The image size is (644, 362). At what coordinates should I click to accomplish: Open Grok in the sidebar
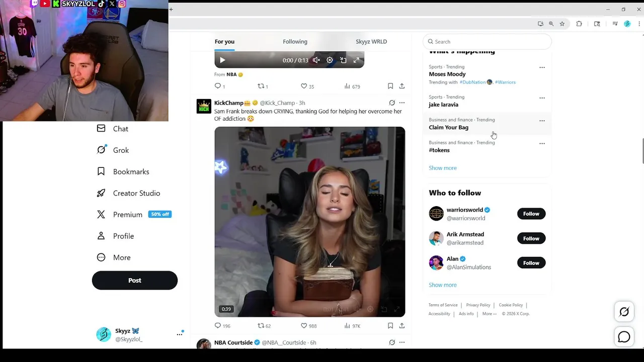113,150
